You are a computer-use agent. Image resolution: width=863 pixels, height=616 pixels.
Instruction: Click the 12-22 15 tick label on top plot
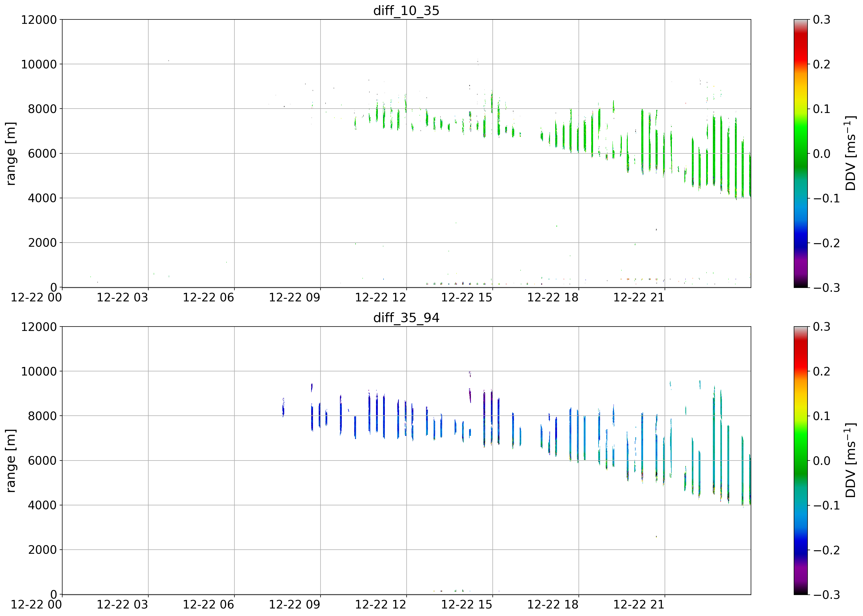(467, 298)
